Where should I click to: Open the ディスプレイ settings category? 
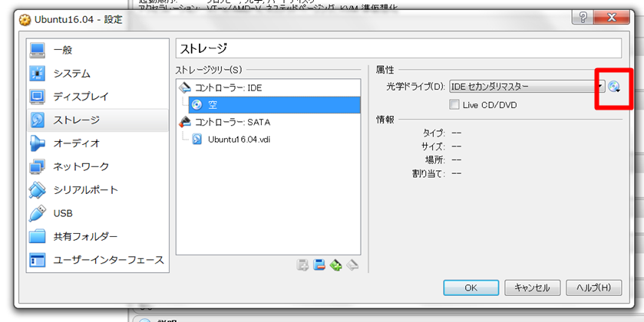(x=97, y=97)
